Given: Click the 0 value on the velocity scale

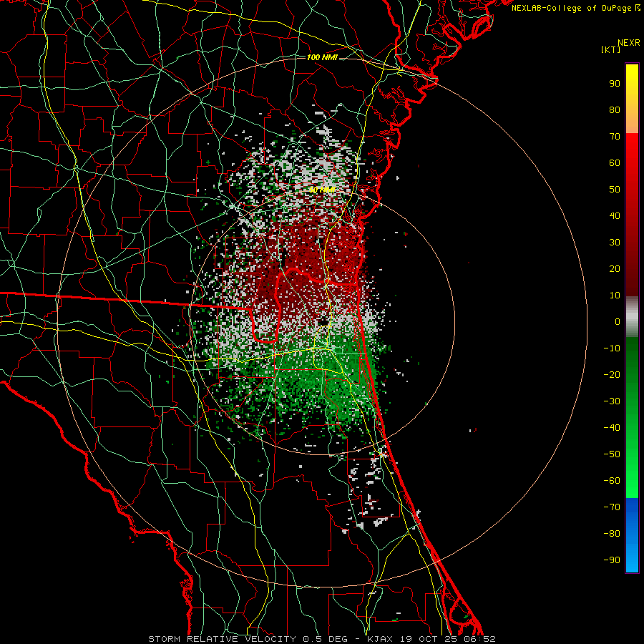Looking at the screenshot, I should [x=618, y=322].
